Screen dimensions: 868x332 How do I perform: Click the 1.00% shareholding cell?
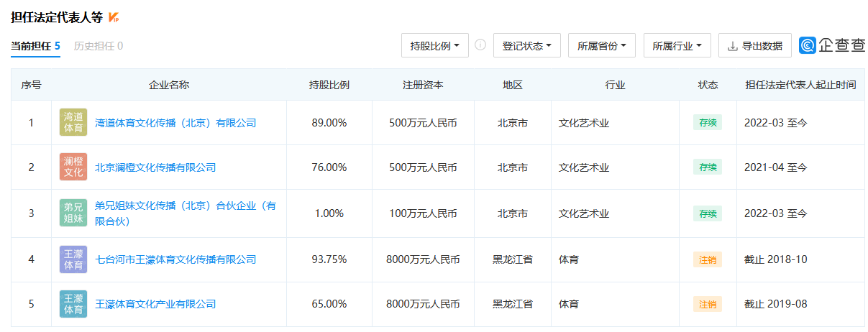[329, 213]
